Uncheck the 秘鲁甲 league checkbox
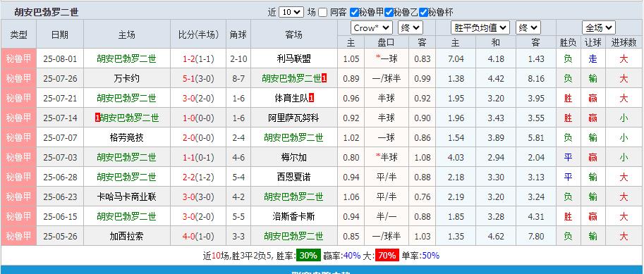This screenshot has height=274, width=644. (x=354, y=12)
